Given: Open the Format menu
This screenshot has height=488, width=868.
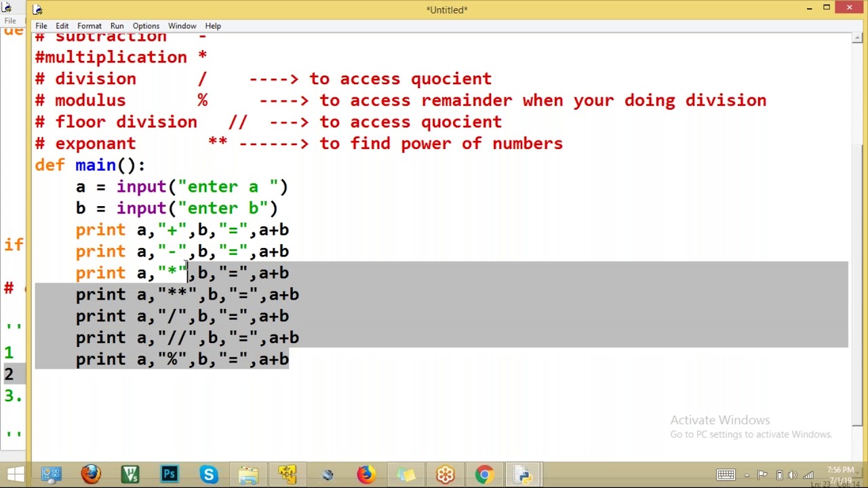Looking at the screenshot, I should coord(90,26).
